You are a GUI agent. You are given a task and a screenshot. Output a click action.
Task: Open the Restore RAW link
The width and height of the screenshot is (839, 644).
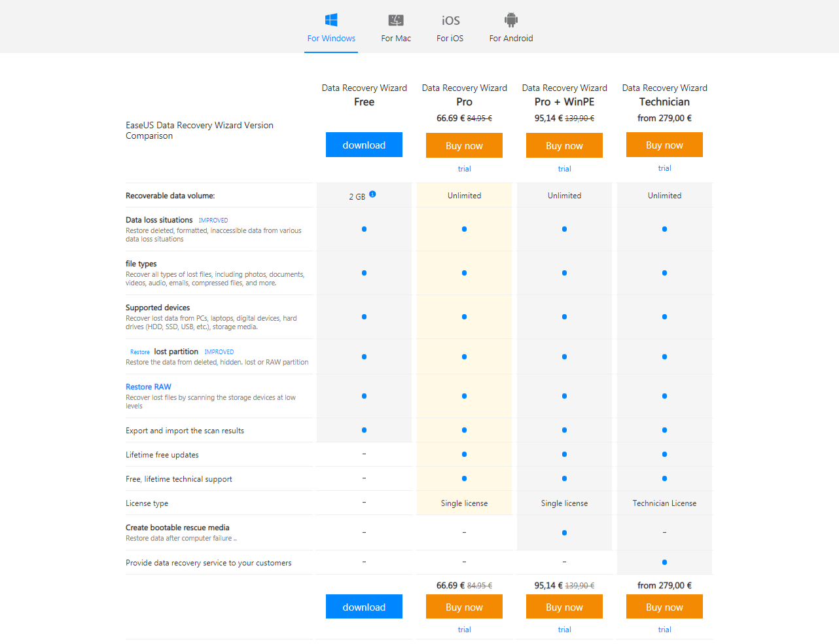tap(149, 387)
